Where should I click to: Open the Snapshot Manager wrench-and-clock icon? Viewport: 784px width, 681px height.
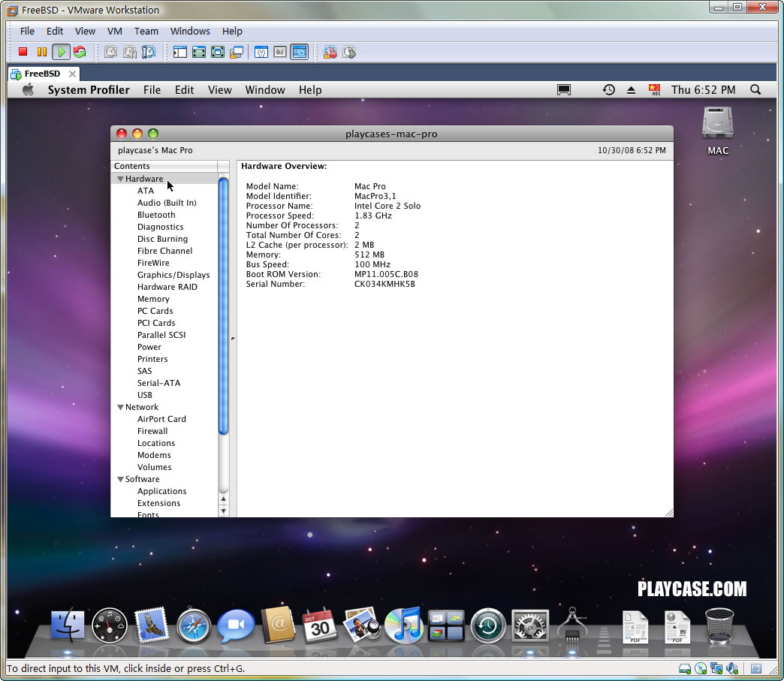pyautogui.click(x=149, y=52)
